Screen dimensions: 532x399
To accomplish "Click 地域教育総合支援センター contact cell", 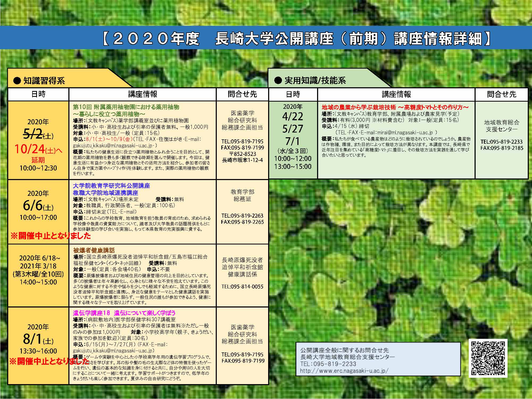I will 501,126.
